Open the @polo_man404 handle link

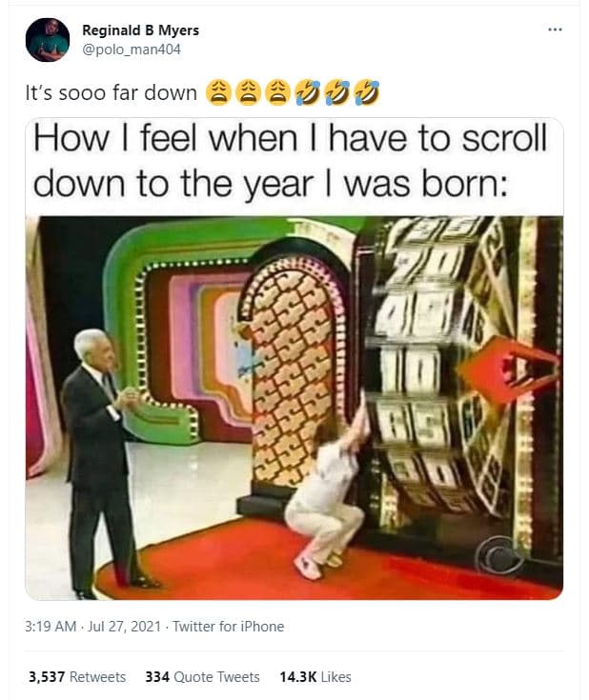coord(132,50)
